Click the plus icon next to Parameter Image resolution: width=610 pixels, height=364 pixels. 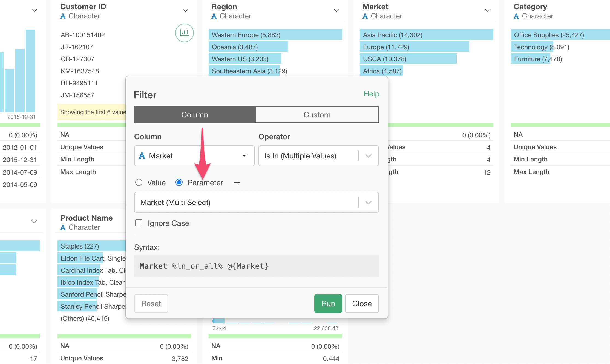click(x=237, y=183)
